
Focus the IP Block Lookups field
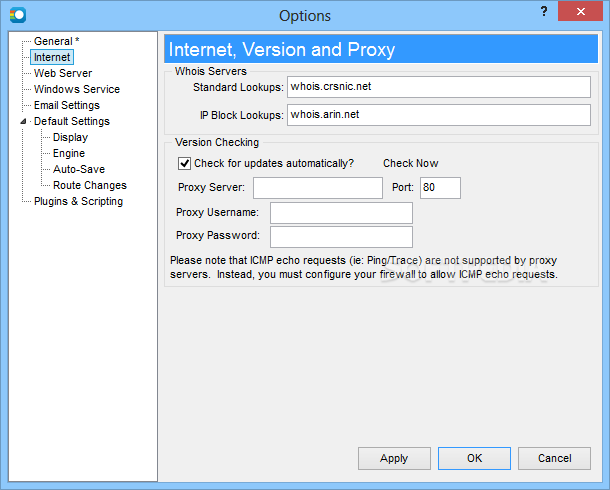pos(439,115)
